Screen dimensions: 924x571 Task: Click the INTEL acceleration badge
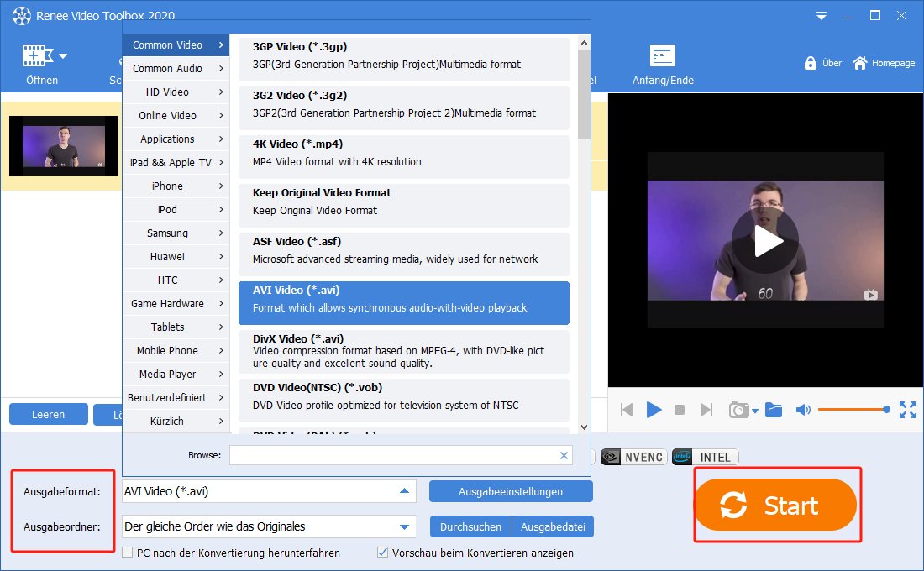click(x=705, y=457)
